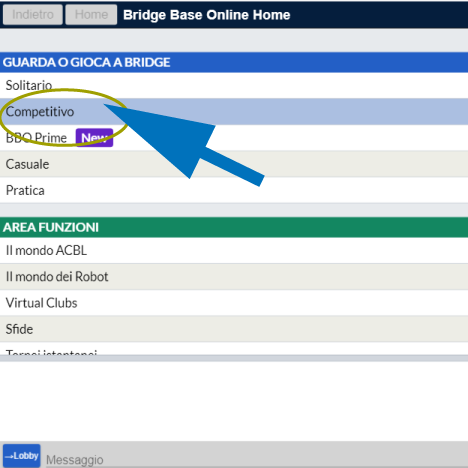Select the Virtual Clubs entry

pyautogui.click(x=234, y=303)
